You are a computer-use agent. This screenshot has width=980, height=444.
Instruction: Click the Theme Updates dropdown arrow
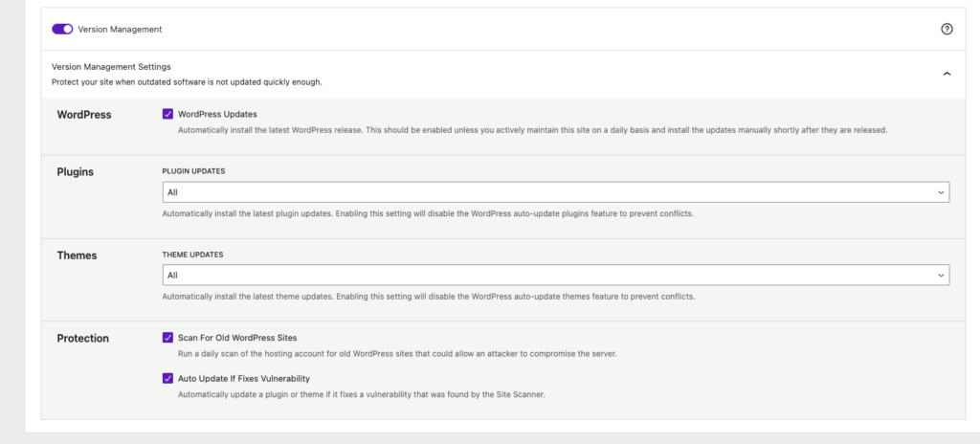tap(940, 276)
